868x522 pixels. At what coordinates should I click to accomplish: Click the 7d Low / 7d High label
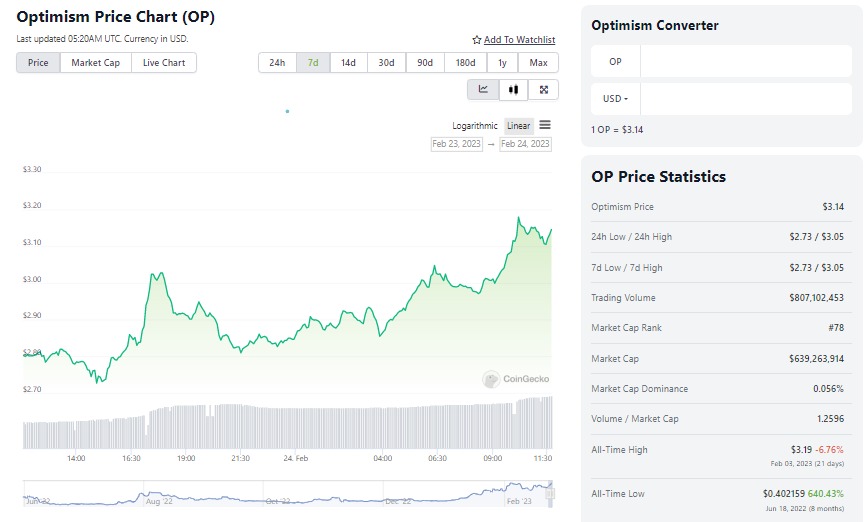click(x=627, y=267)
